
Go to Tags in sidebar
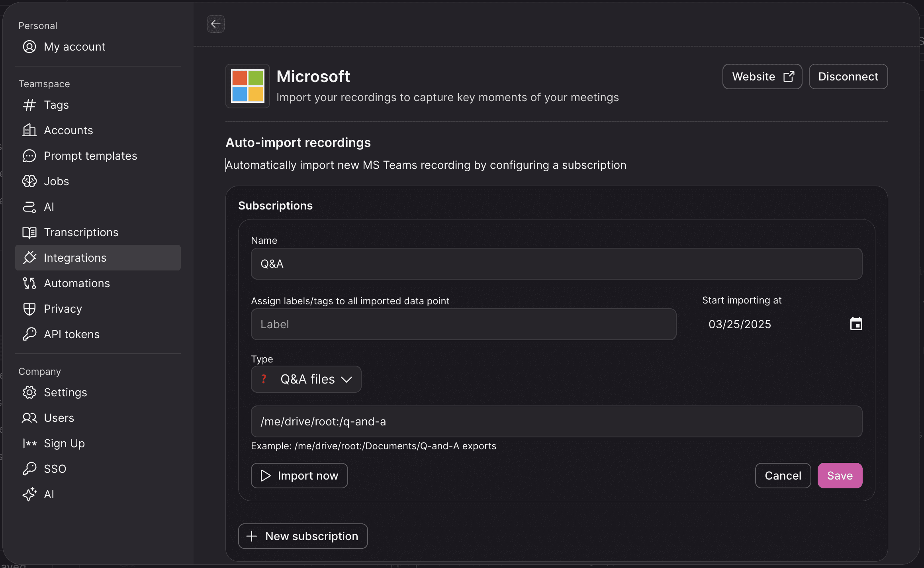98,105
